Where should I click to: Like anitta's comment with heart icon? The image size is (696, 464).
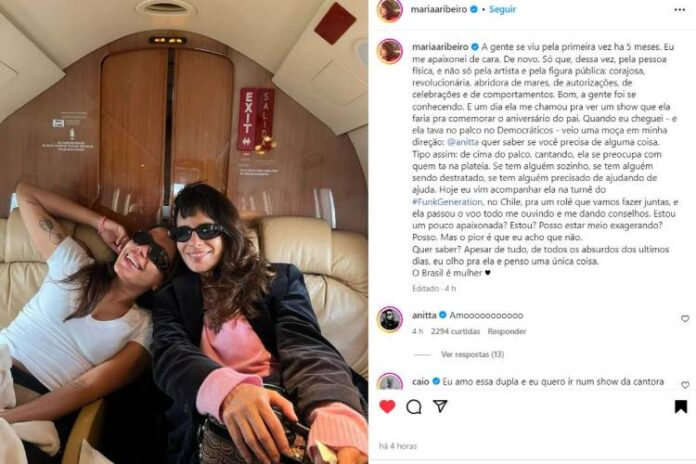685,319
